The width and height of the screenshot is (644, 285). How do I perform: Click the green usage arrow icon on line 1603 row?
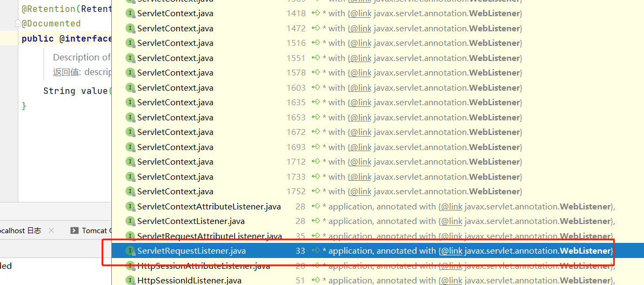[316, 87]
